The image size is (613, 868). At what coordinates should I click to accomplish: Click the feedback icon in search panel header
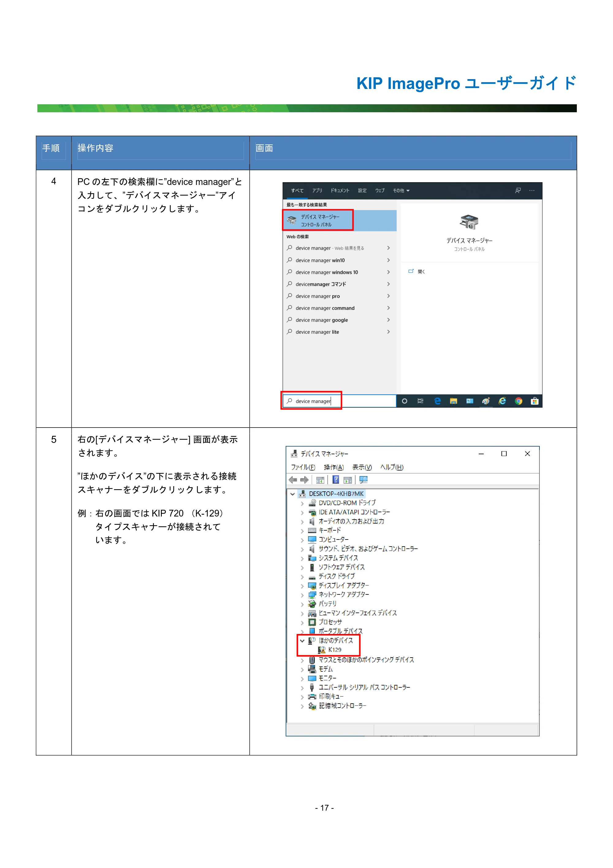[518, 190]
